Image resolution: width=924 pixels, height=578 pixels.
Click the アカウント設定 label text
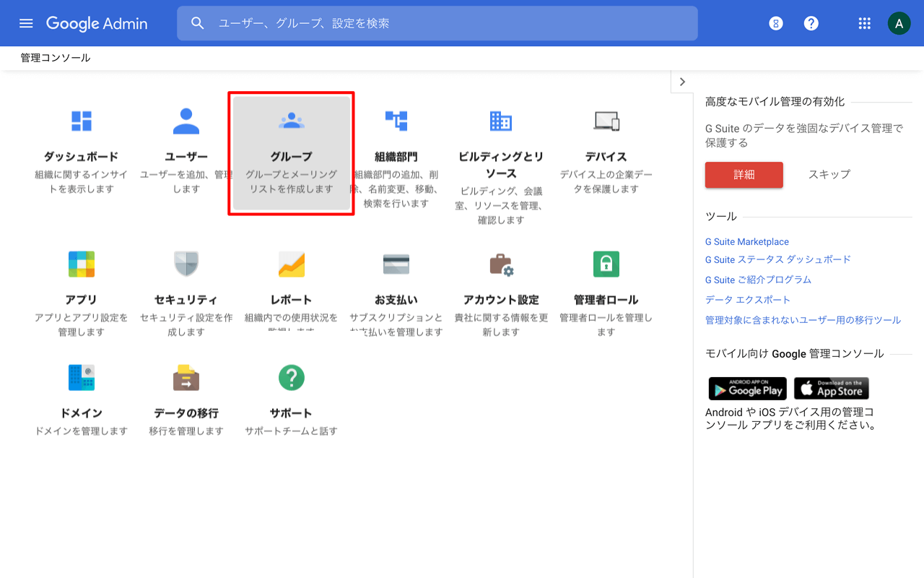tap(501, 300)
